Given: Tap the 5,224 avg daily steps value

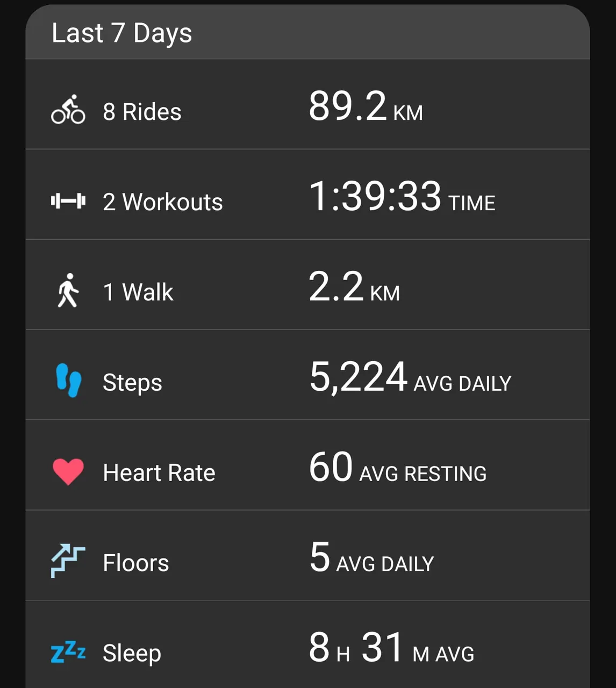Looking at the screenshot, I should [410, 377].
